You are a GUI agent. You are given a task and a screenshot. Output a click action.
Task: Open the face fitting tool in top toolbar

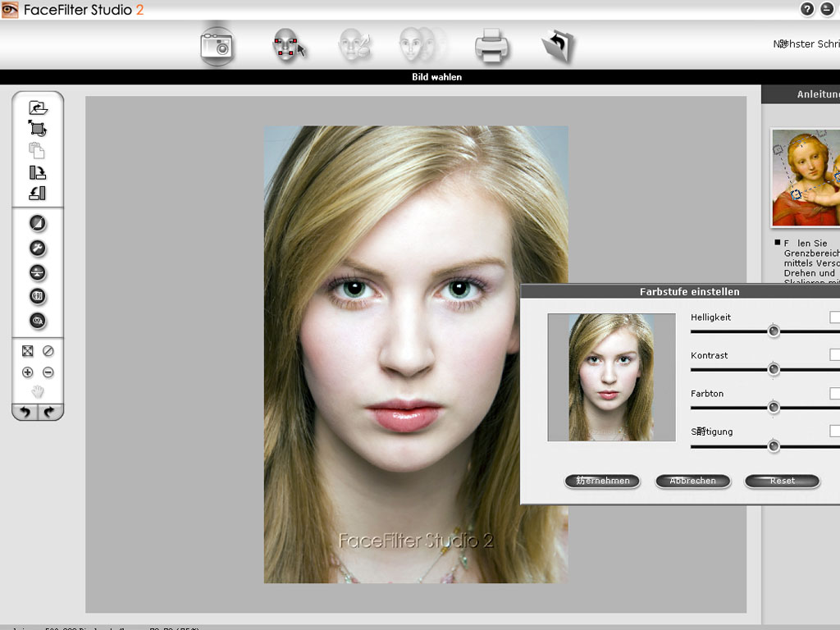[x=285, y=45]
